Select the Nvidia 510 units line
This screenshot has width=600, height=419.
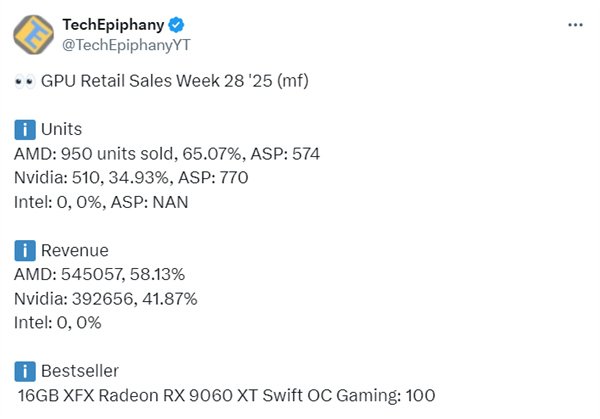[131, 177]
